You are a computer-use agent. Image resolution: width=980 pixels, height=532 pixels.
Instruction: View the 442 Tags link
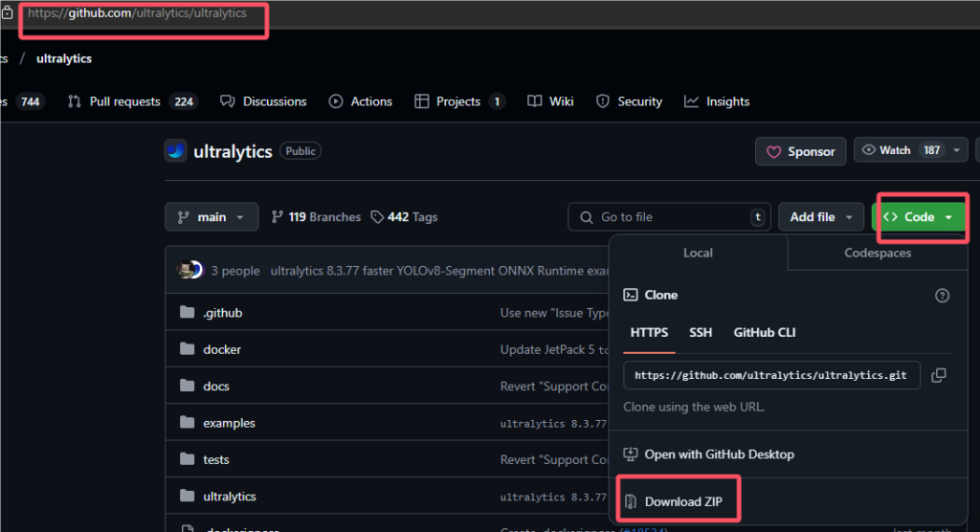click(405, 217)
